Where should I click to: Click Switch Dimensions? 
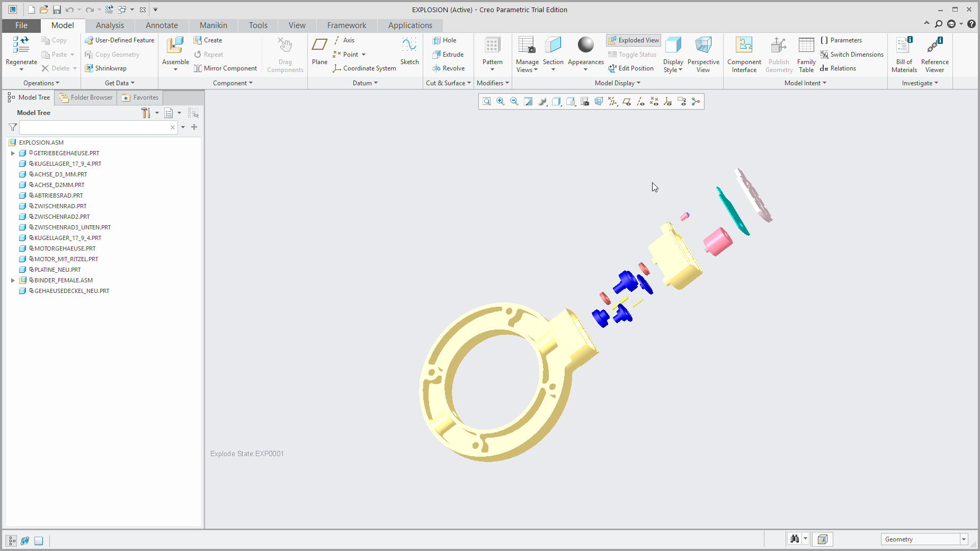(852, 55)
